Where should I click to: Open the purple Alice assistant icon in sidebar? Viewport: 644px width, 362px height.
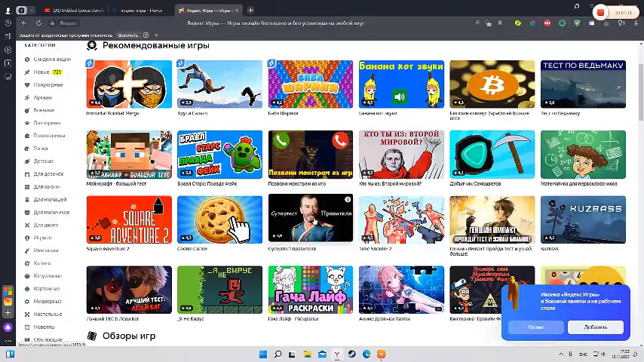(x=8, y=327)
